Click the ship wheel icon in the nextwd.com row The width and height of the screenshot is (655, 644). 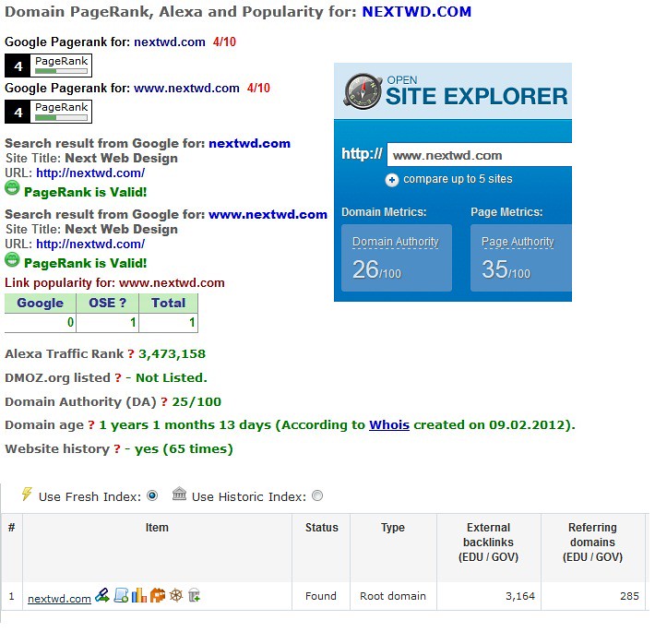pos(176,595)
